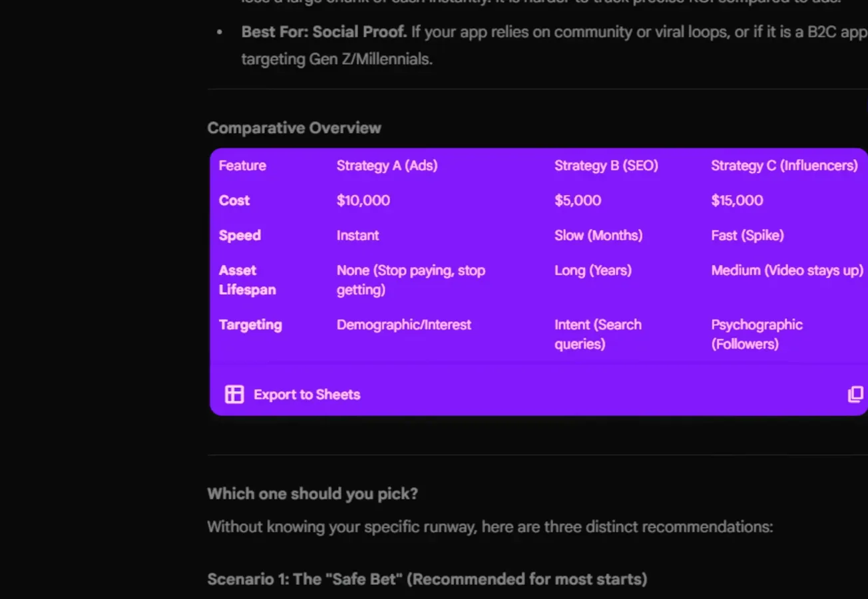Select the "$10,000" cost cell
This screenshot has width=868, height=599.
[x=363, y=200]
